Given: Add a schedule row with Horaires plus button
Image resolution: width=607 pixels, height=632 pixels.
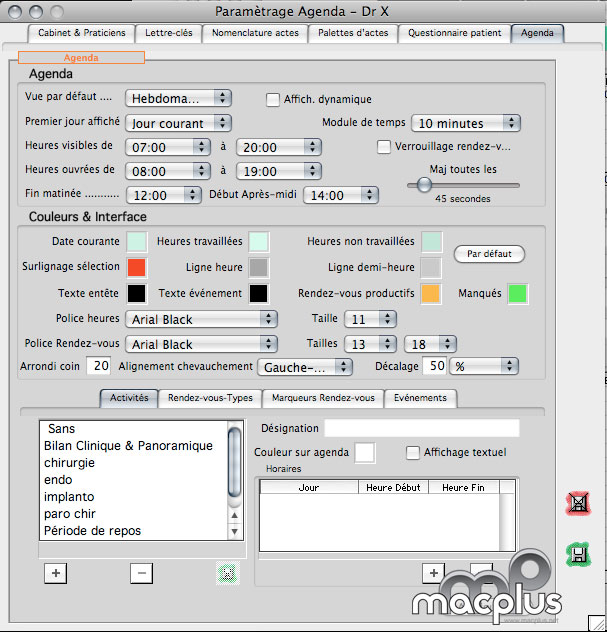Looking at the screenshot, I should coord(433,573).
